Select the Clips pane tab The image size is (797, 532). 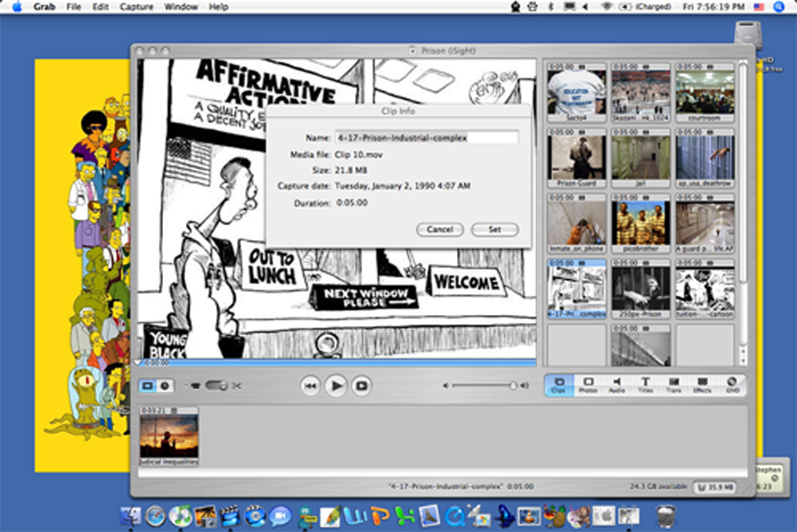pyautogui.click(x=559, y=385)
